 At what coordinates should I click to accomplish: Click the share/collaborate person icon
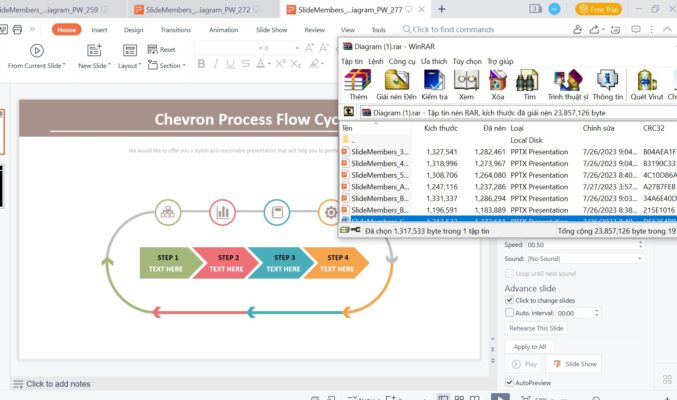[577, 29]
